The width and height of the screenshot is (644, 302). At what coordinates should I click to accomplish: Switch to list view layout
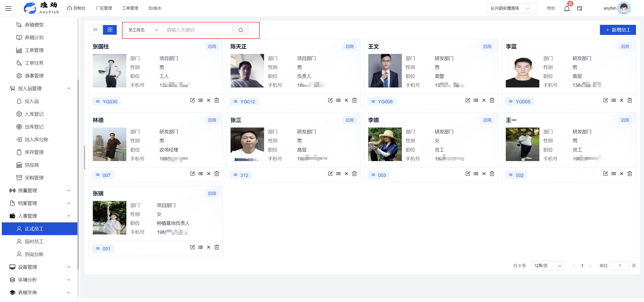pyautogui.click(x=95, y=30)
